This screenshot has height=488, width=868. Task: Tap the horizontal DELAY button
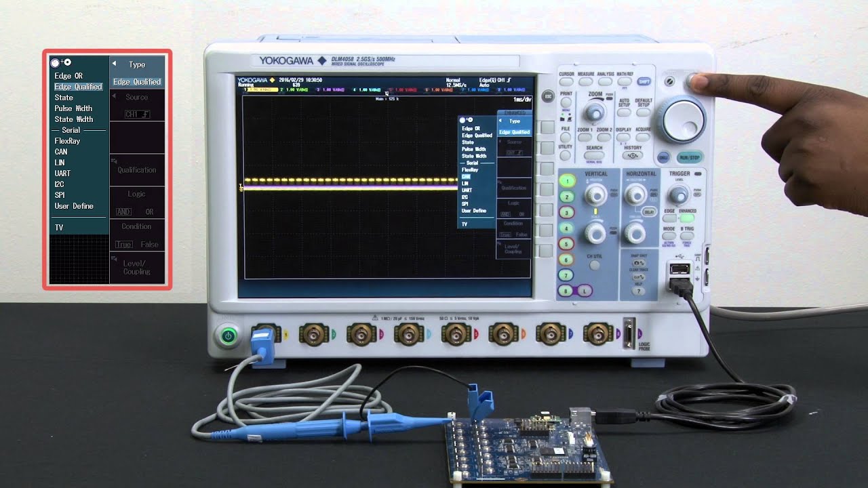[x=648, y=211]
